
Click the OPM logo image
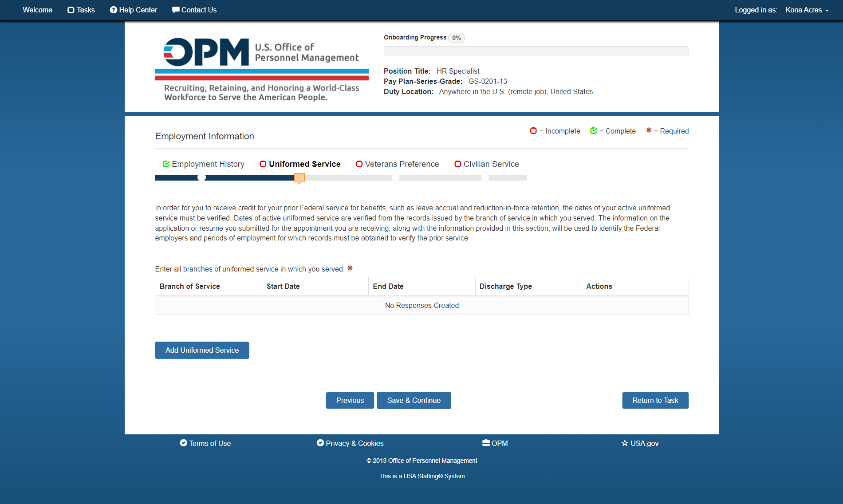coord(262,70)
